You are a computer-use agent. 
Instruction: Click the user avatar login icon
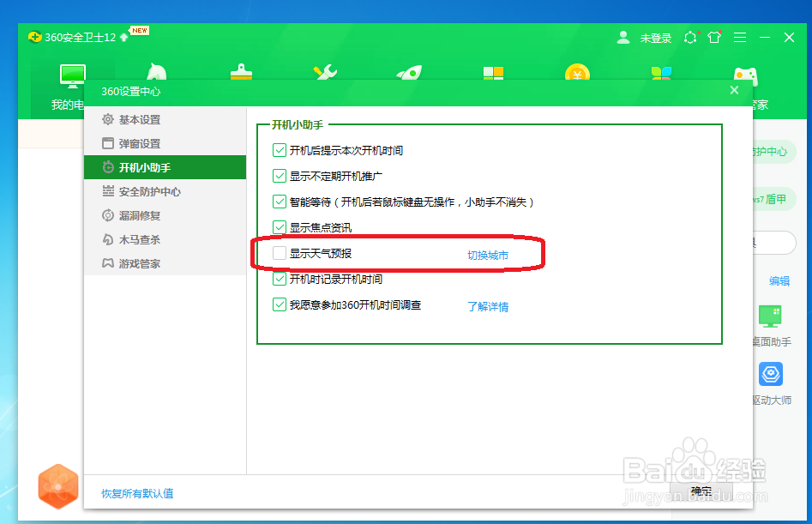(x=623, y=37)
